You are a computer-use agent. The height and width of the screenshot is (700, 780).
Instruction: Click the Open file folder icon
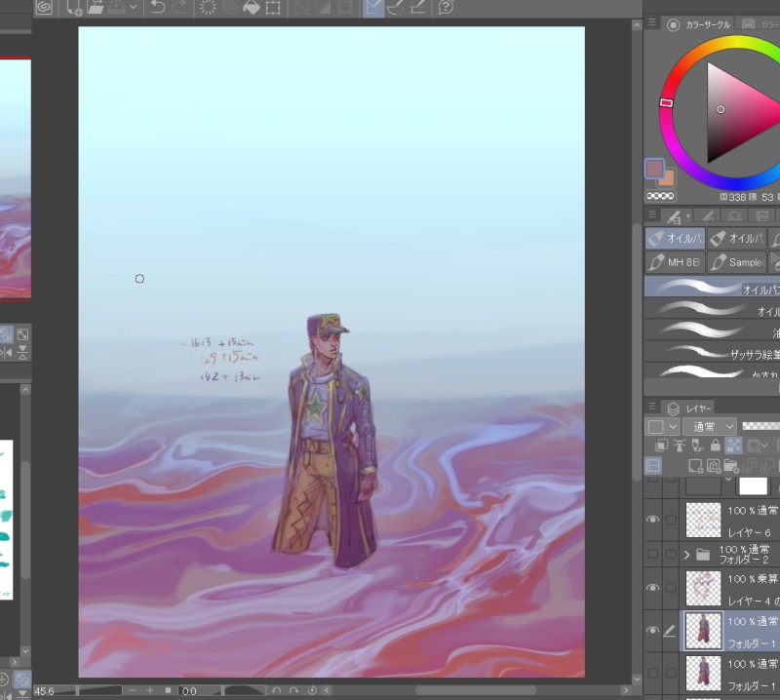[96, 8]
